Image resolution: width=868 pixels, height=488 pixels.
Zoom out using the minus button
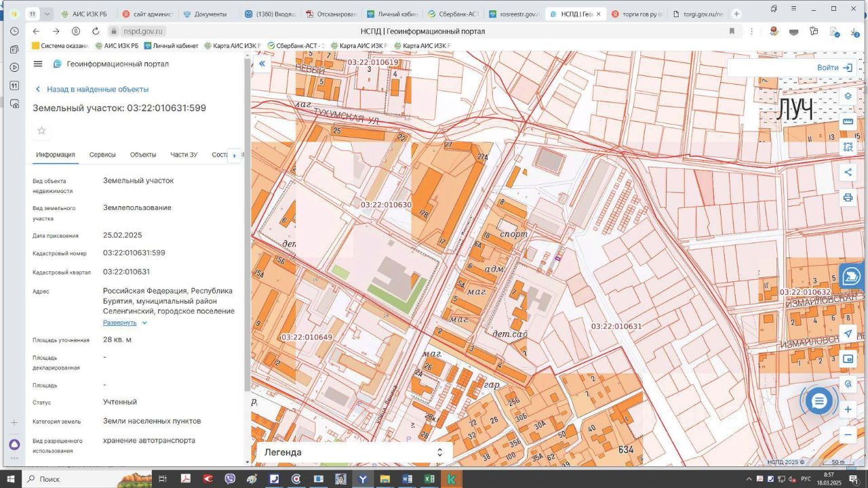(848, 434)
